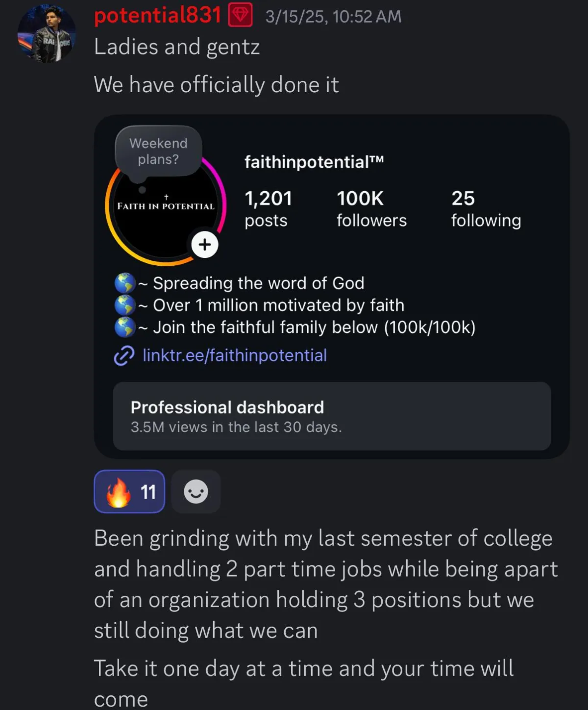Click the potential831 username

[x=158, y=15]
